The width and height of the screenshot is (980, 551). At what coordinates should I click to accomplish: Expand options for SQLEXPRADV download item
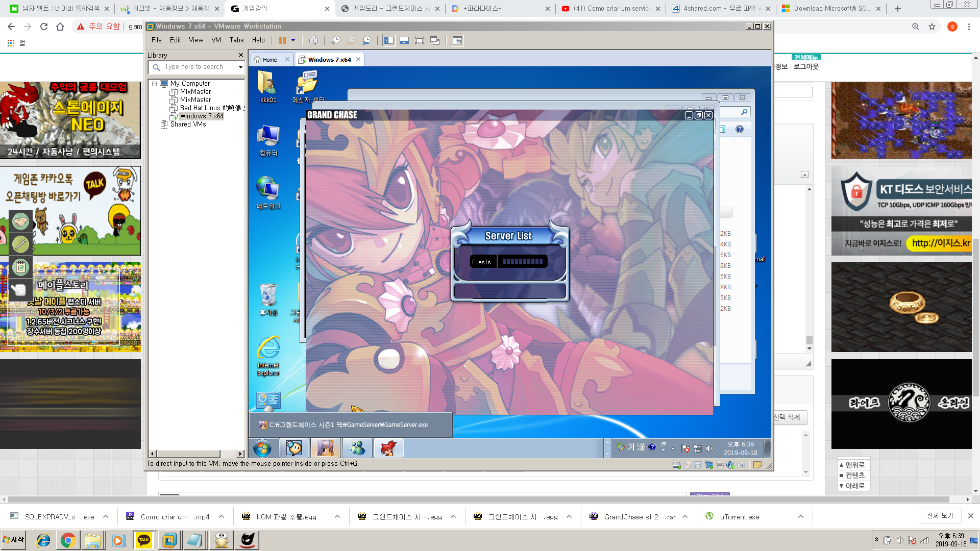[x=106, y=516]
